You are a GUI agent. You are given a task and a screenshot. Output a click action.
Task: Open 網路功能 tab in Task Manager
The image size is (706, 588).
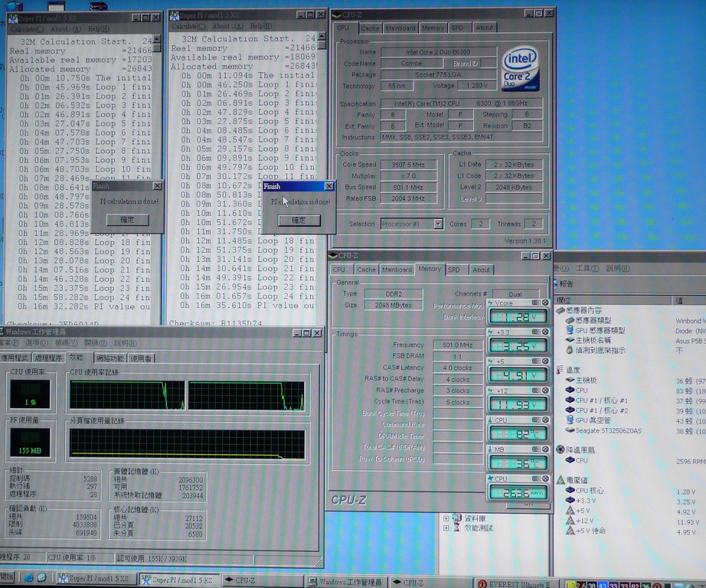pyautogui.click(x=109, y=358)
